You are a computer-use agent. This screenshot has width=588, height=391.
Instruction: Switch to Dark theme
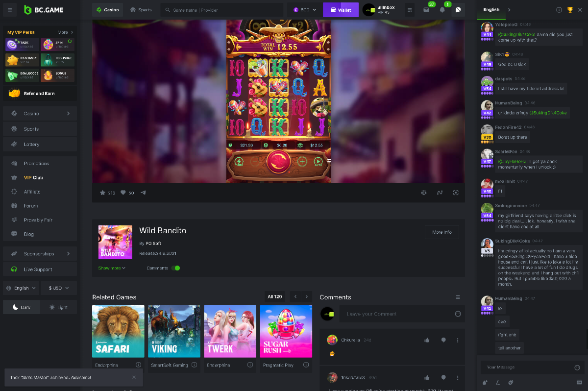pos(22,307)
